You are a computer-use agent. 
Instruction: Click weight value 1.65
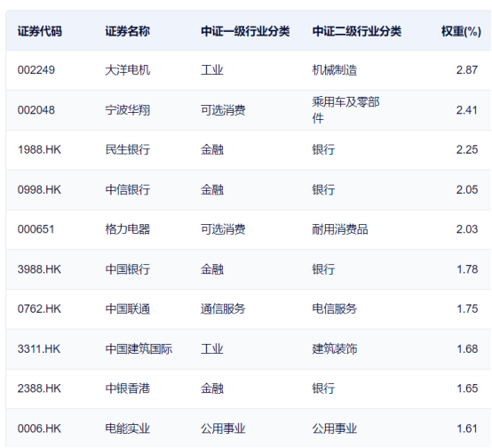click(467, 388)
